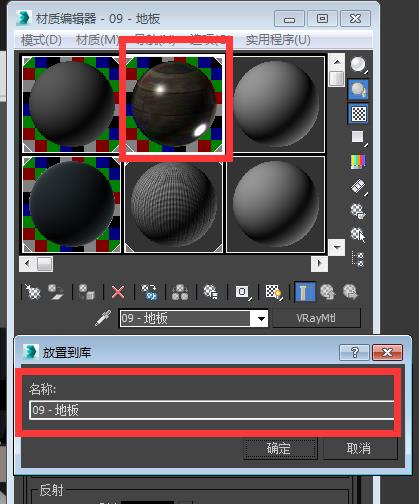Click the Make Material Copy icon

[x=149, y=292]
